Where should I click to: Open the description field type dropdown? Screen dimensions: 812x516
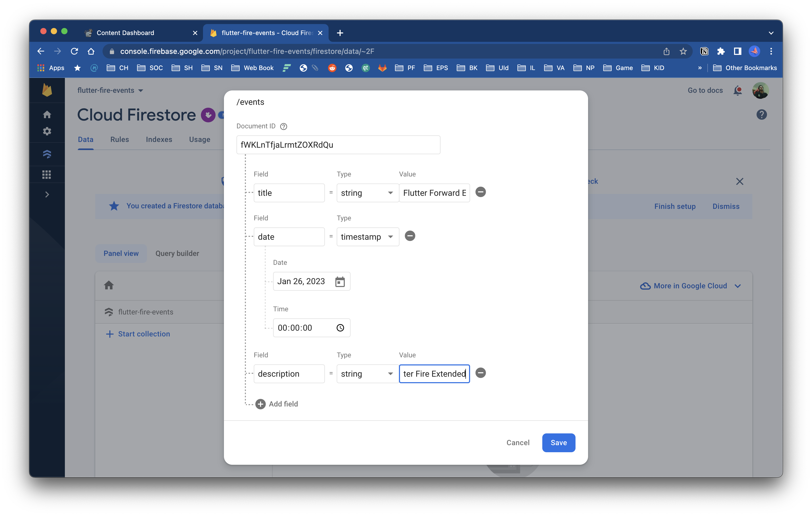click(368, 374)
